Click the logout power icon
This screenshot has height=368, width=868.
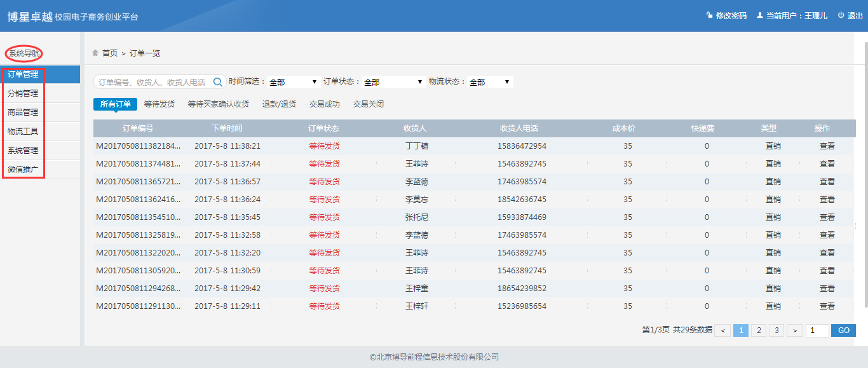[x=841, y=15]
